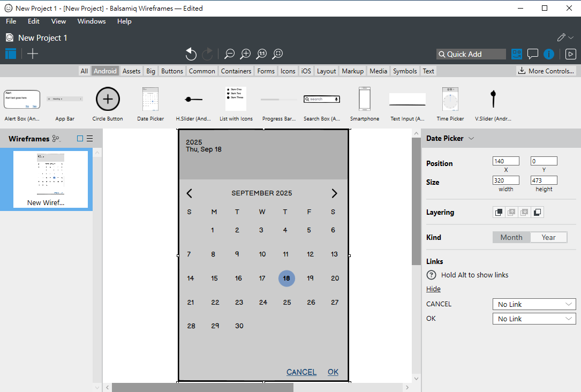Screen dimensions: 581x392
Task: Switch to the Containers library tab
Action: [236, 71]
